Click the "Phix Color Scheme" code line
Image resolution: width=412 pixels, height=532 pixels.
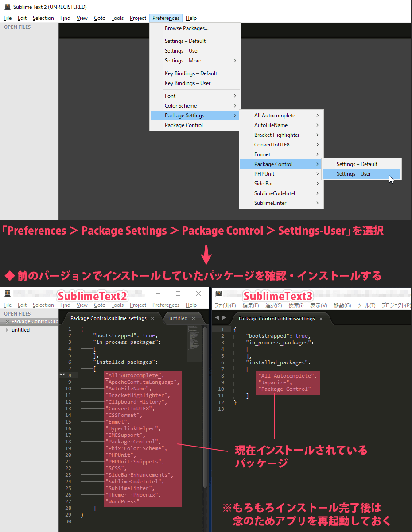[x=136, y=448]
